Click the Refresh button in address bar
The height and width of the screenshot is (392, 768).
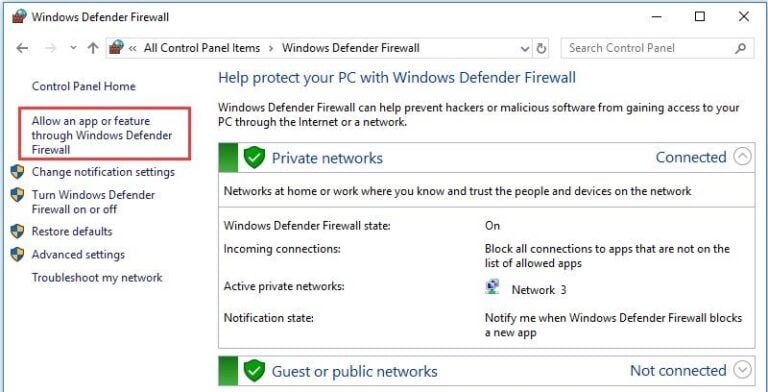[x=541, y=49]
